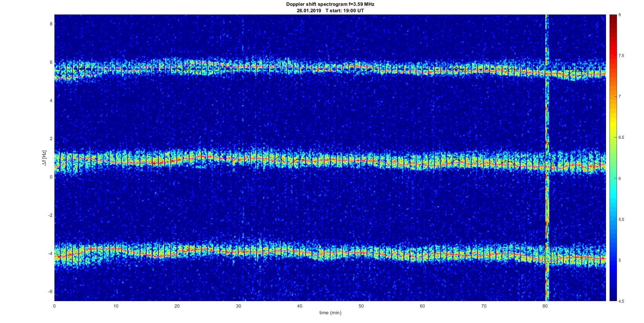Click the dark red top of the colorbar

[613, 19]
